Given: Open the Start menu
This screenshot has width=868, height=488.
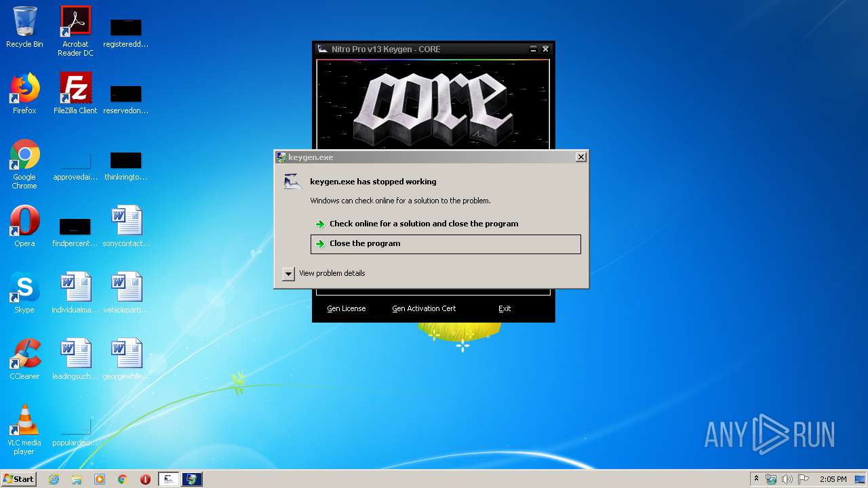Looking at the screenshot, I should point(19,479).
